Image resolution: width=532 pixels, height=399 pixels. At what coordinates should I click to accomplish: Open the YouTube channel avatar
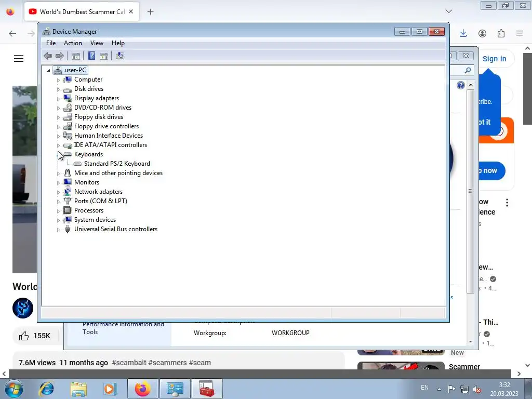(x=23, y=308)
